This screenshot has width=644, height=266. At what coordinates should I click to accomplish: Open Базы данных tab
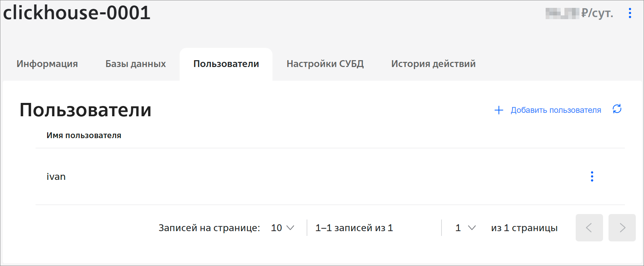[x=136, y=64]
